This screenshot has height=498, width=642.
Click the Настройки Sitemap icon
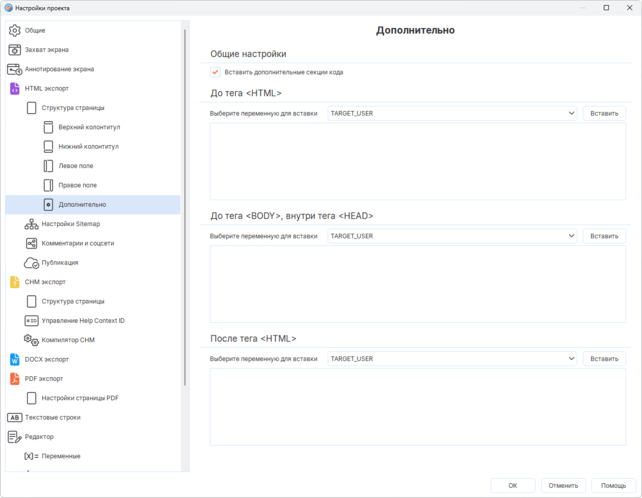coord(31,224)
